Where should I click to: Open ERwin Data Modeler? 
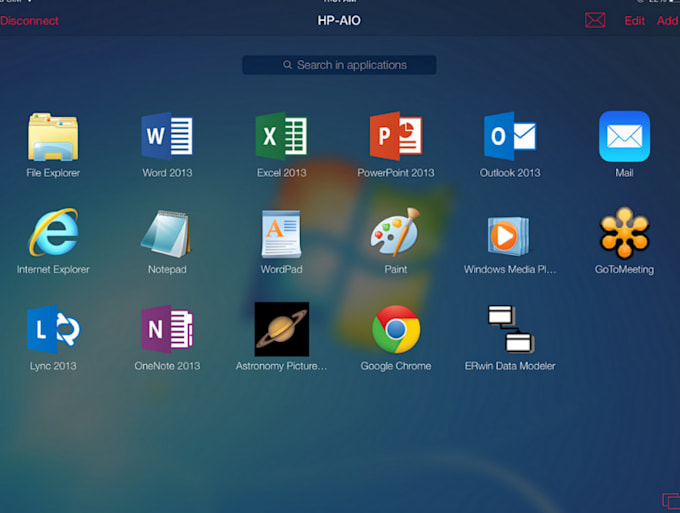(x=510, y=330)
